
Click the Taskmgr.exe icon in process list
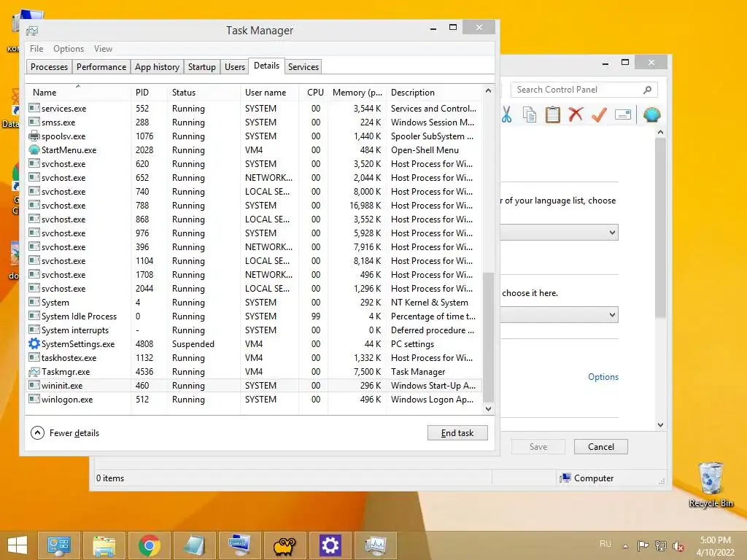(34, 371)
